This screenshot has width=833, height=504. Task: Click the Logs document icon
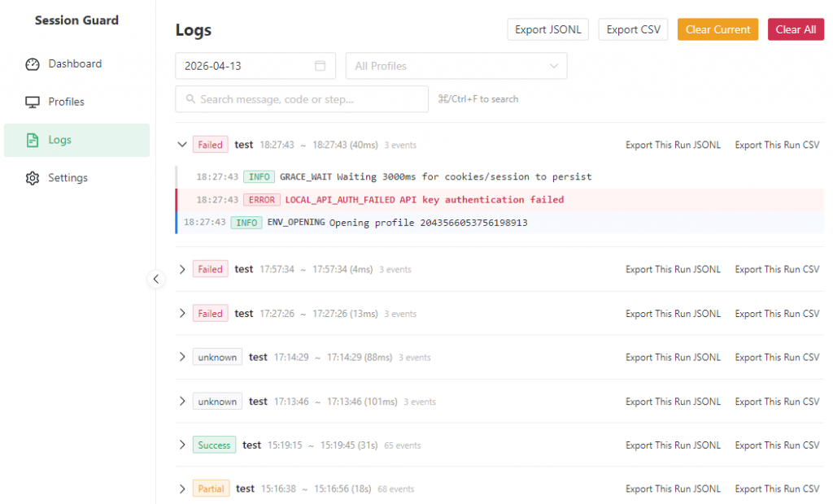(33, 141)
